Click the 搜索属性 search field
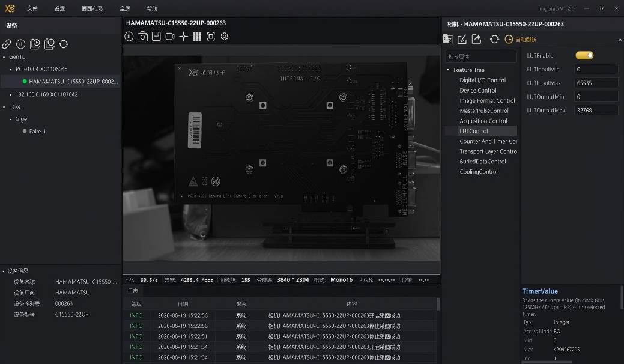This screenshot has height=364, width=624. 480,56
